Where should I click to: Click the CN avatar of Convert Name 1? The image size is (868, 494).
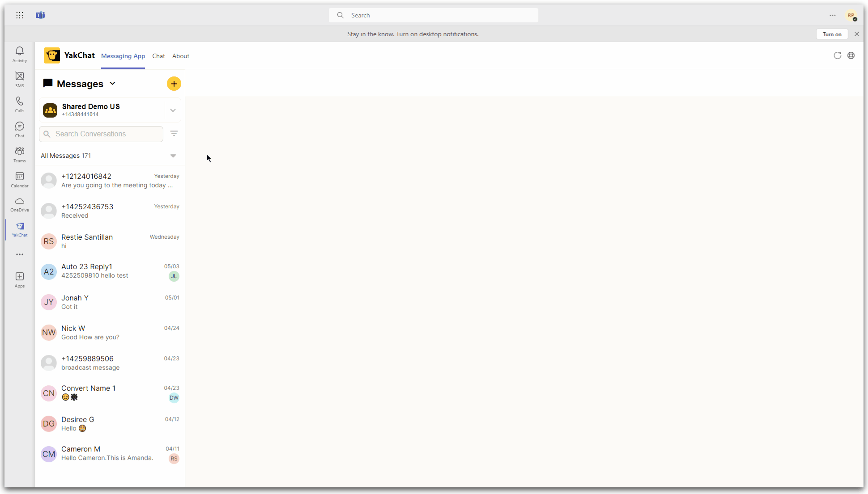pyautogui.click(x=49, y=393)
